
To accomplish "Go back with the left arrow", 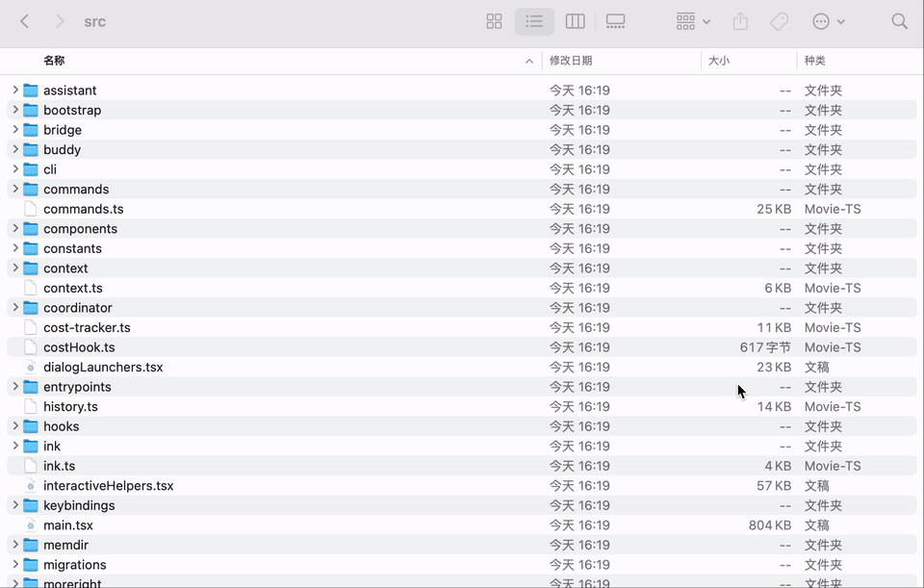I will [25, 21].
